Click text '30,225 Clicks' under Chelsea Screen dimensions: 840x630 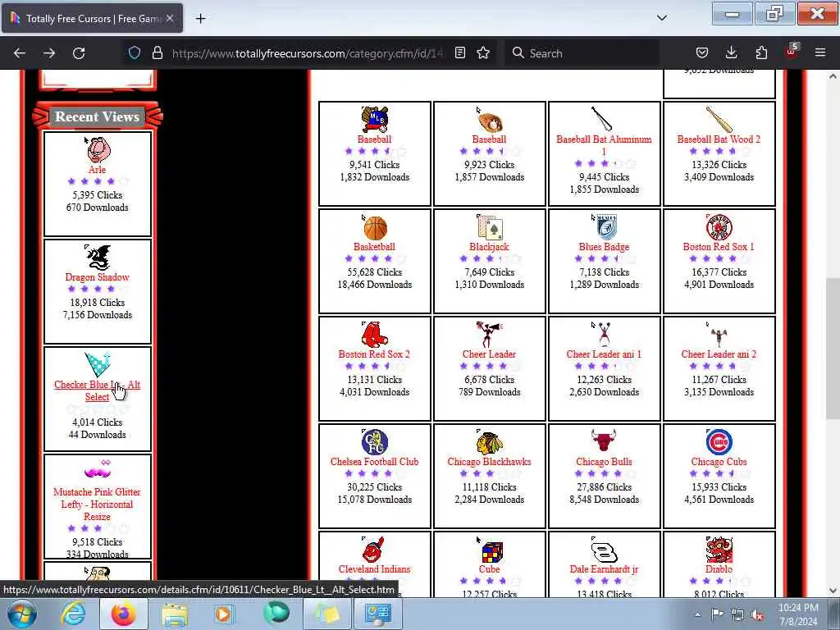point(374,487)
